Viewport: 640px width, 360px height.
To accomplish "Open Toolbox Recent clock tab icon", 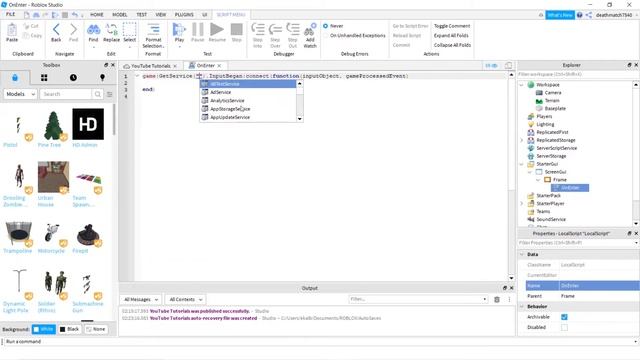I will tap(73, 78).
